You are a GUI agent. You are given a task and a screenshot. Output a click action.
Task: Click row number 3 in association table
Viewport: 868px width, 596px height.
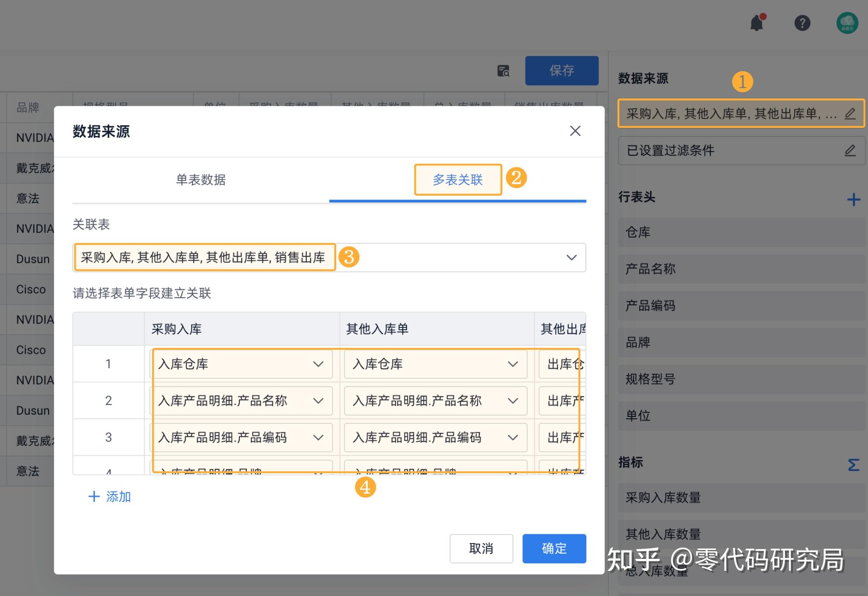click(108, 437)
